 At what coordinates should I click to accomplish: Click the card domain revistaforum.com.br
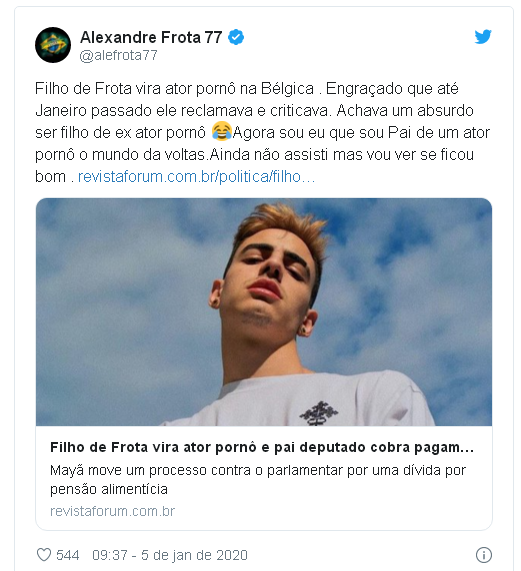click(x=113, y=511)
